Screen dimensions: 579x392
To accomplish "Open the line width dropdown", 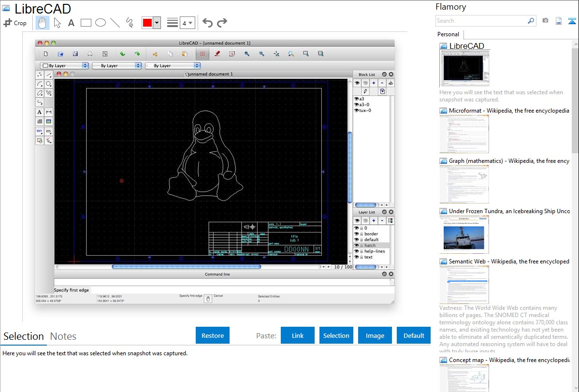I will pos(187,23).
